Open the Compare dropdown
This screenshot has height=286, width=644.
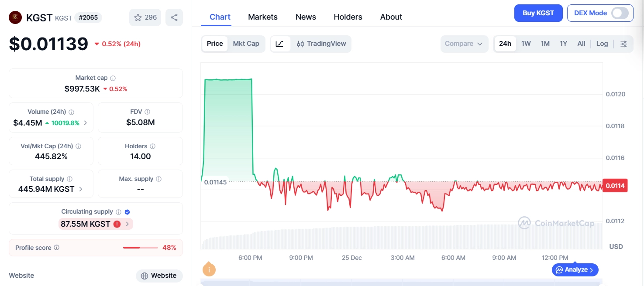pos(464,44)
